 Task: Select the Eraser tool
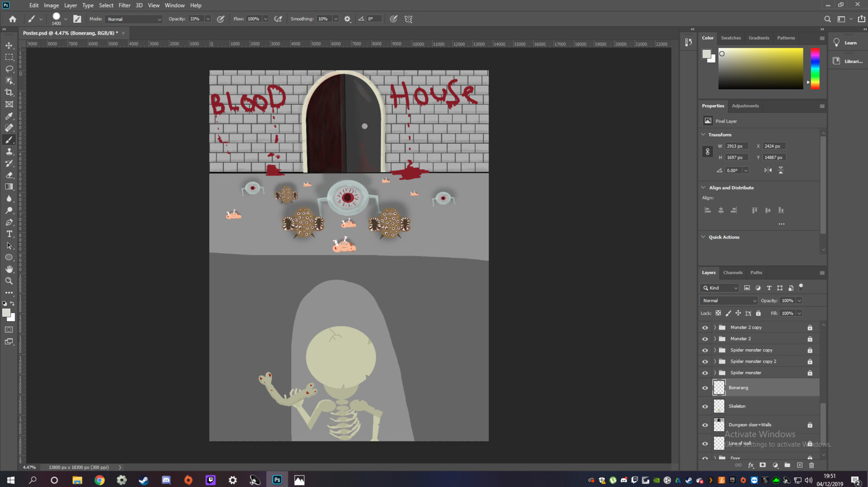point(9,175)
